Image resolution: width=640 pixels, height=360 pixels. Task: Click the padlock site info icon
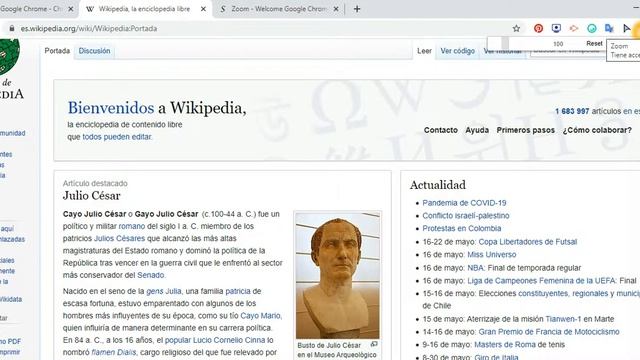pos(12,28)
